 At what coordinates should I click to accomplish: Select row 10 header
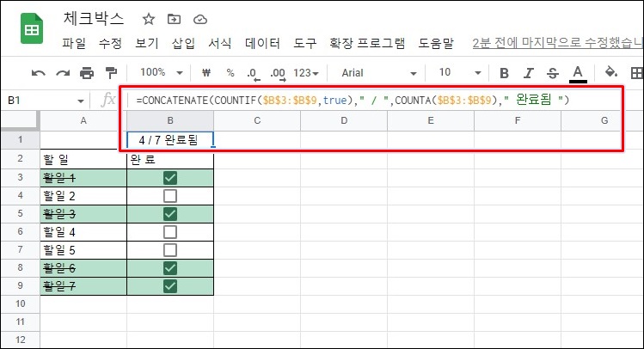pos(20,303)
